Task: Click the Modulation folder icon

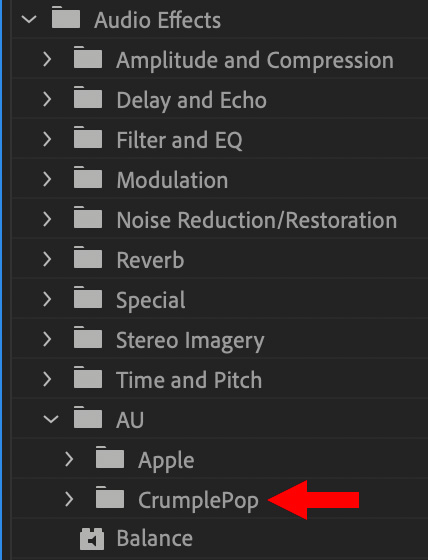Action: tap(88, 177)
